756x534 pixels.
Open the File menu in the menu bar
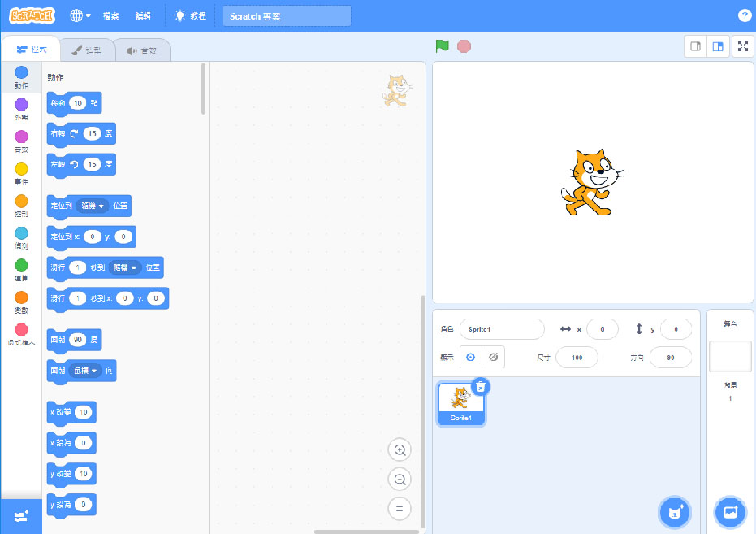(x=110, y=16)
